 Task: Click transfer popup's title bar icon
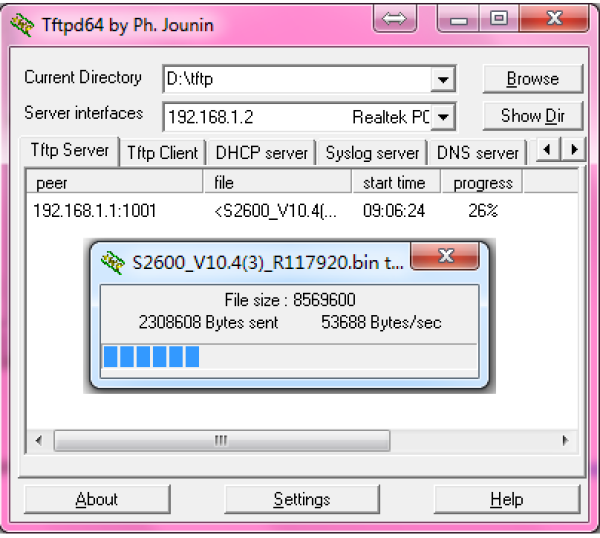tap(112, 262)
